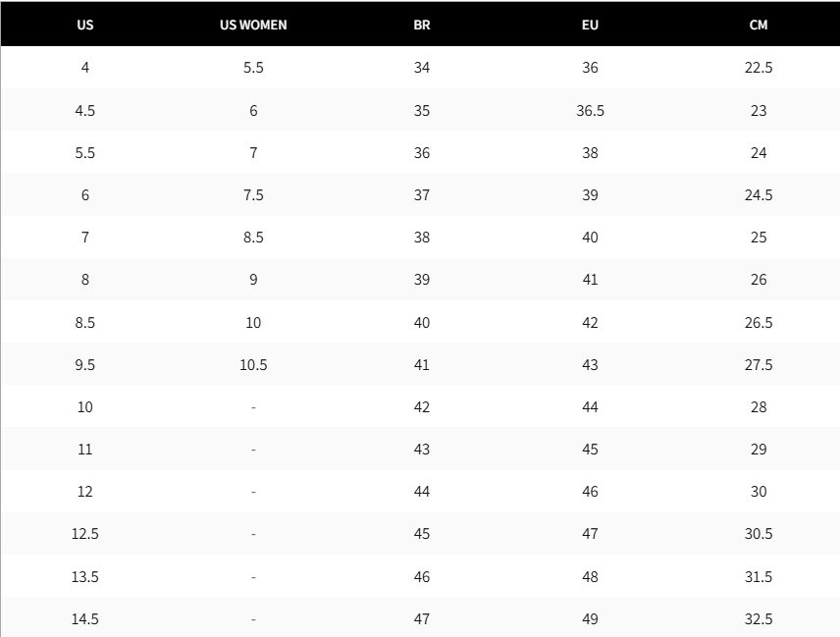Select the BR column header
Image resolution: width=840 pixels, height=637 pixels.
point(422,25)
